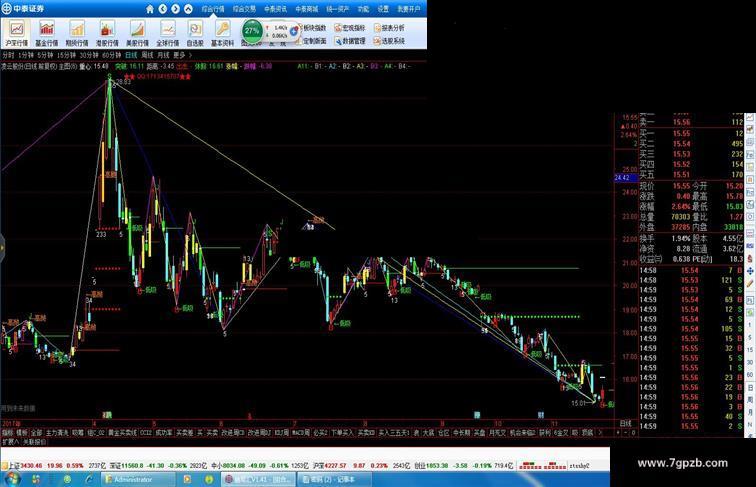
Task: Open Administrator folder taskbar item
Action: coord(138,480)
